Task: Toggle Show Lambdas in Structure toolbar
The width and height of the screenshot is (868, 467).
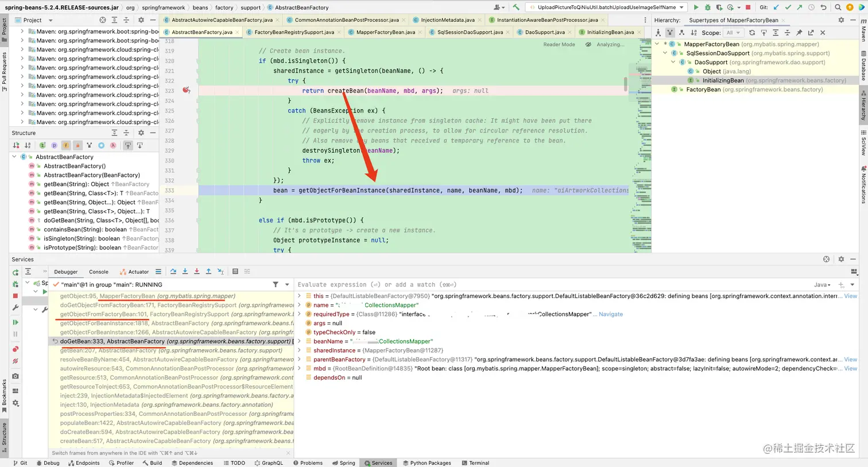Action: (113, 145)
